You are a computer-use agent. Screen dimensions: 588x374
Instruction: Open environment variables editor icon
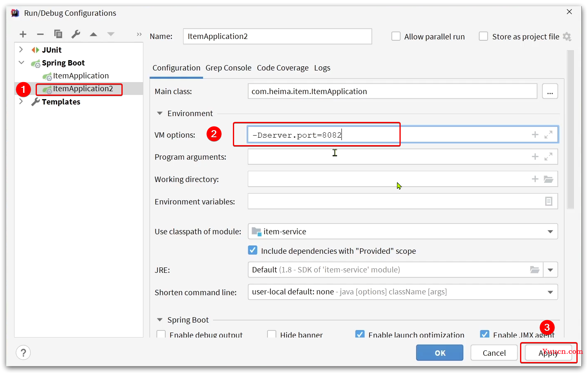point(549,202)
